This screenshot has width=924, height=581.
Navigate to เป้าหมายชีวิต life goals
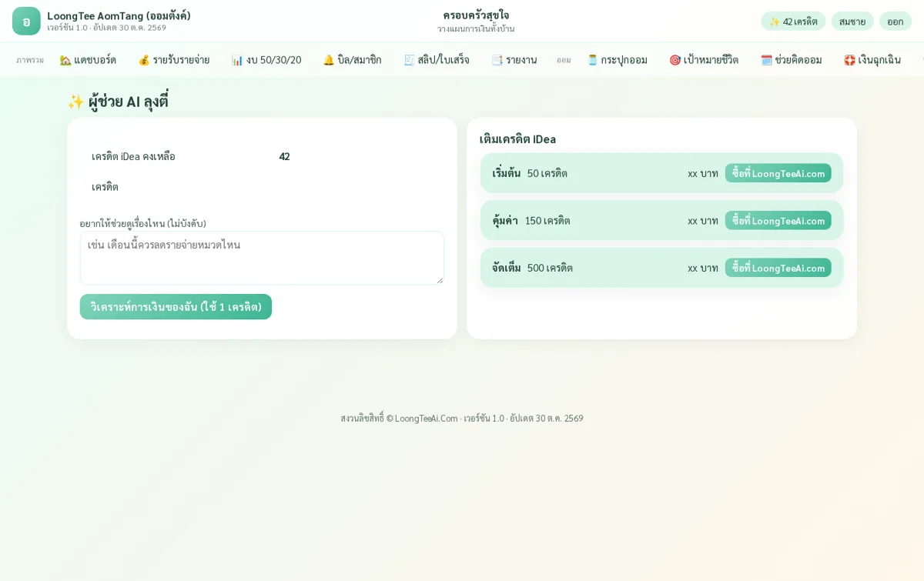coord(704,59)
